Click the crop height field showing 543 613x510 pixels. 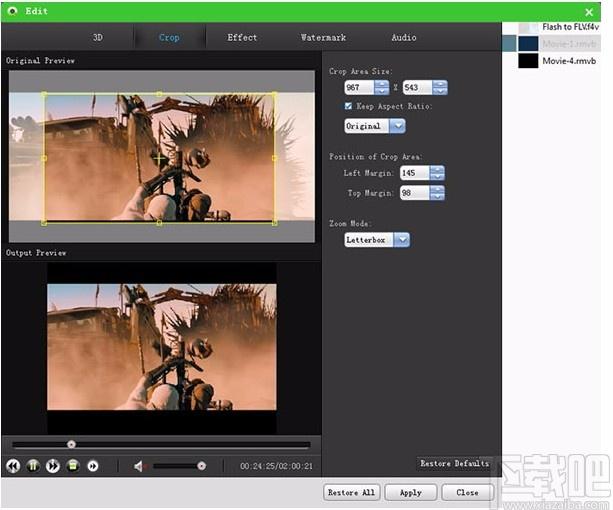tap(418, 87)
